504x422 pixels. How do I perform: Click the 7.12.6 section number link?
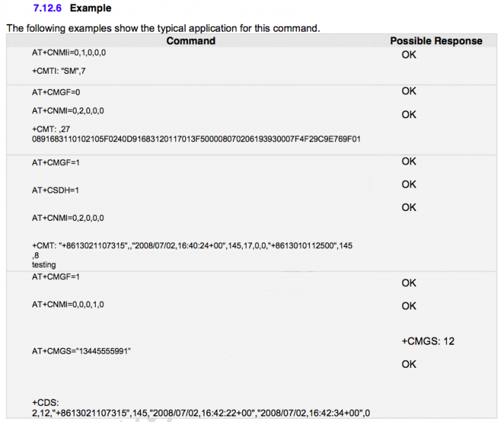coord(47,8)
